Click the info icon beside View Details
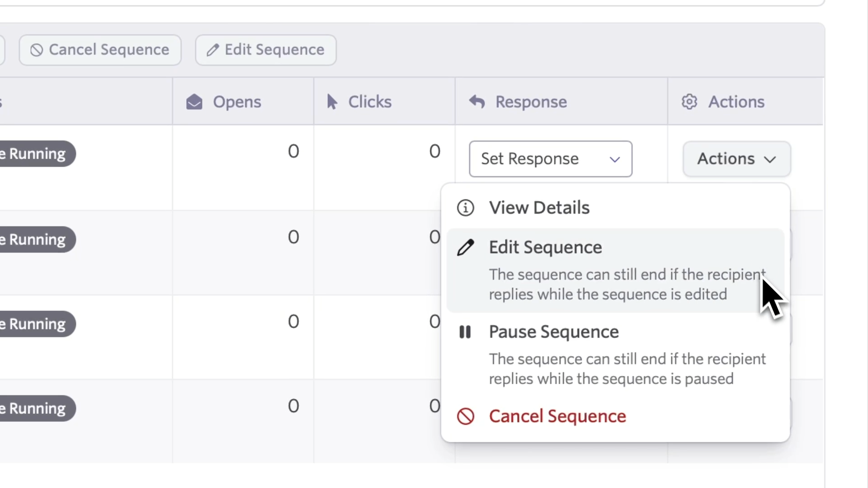 pyautogui.click(x=465, y=208)
